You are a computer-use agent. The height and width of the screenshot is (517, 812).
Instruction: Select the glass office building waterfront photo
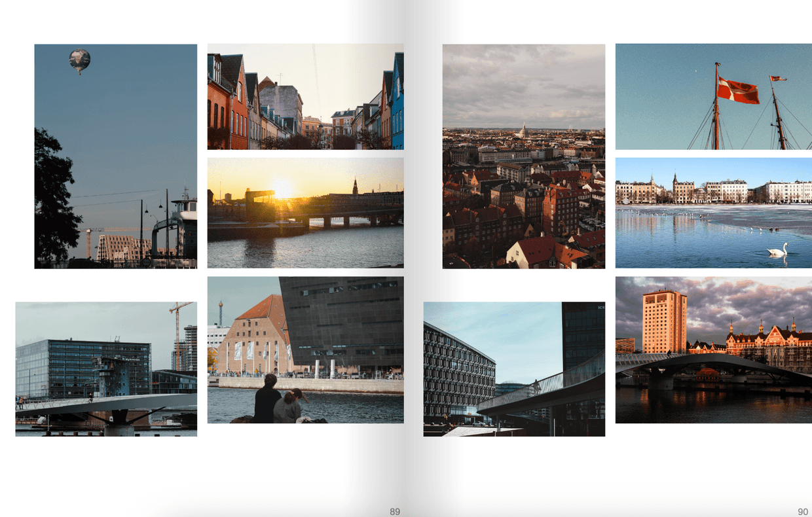point(106,369)
